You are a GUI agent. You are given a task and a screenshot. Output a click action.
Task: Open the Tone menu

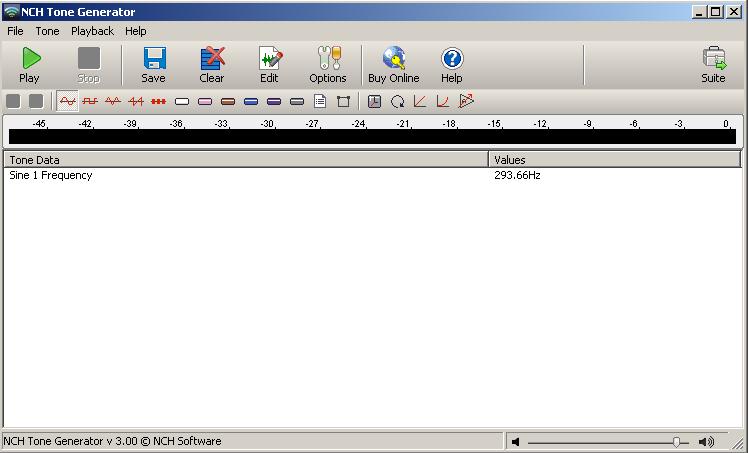pyautogui.click(x=47, y=31)
